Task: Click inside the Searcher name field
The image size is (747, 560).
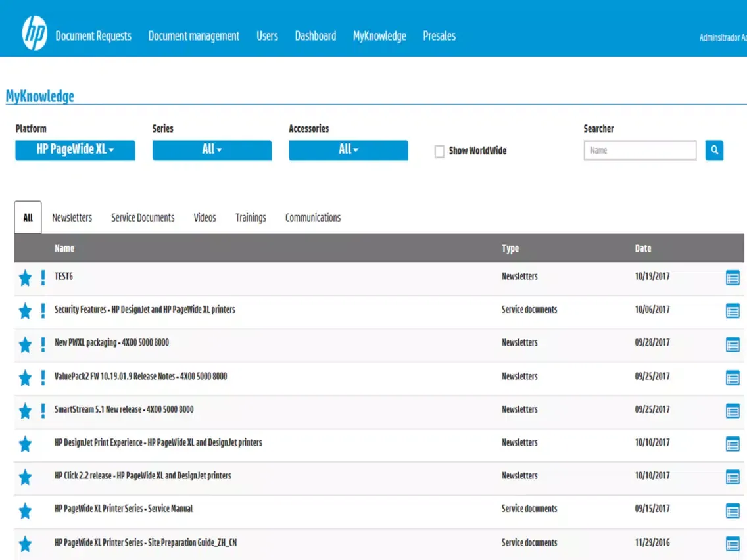Action: tap(639, 151)
